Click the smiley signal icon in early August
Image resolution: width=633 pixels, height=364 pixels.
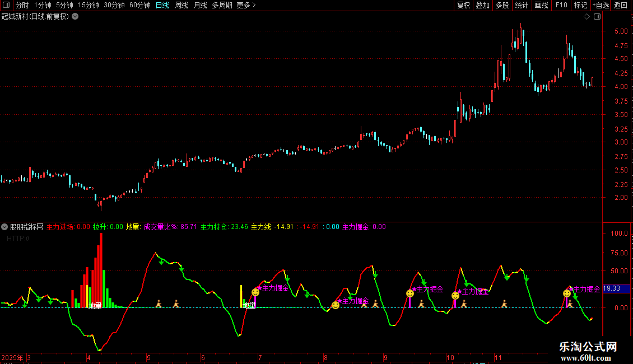tap(336, 305)
